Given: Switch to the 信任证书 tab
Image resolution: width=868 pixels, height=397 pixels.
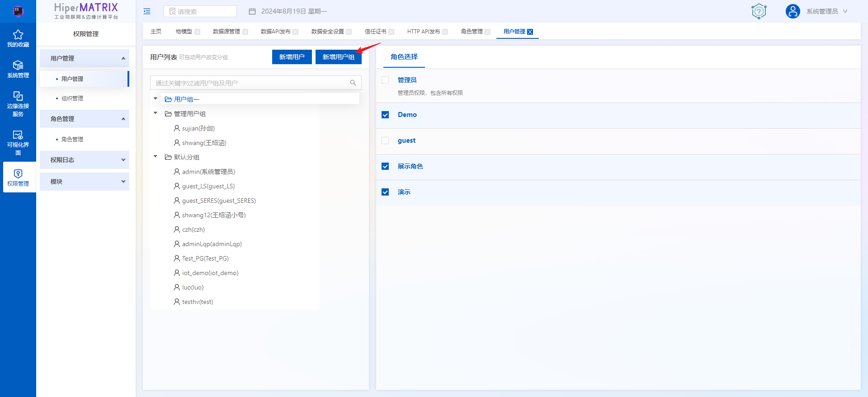Looking at the screenshot, I should 375,32.
